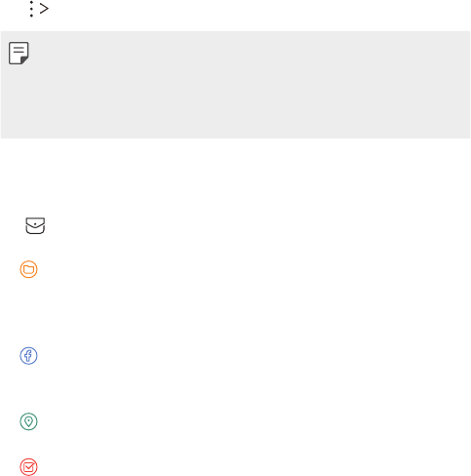Open the orange folder circle icon
This screenshot has width=471, height=476.
click(x=28, y=269)
